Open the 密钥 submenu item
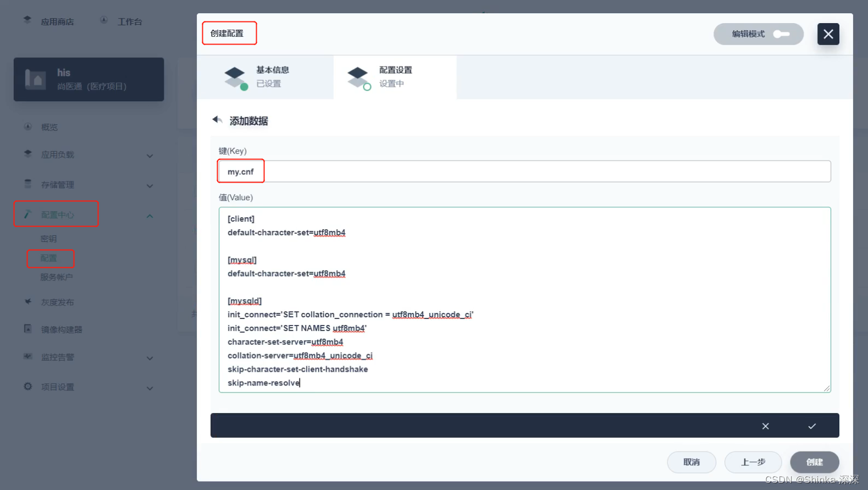Image resolution: width=868 pixels, height=490 pixels. [48, 239]
